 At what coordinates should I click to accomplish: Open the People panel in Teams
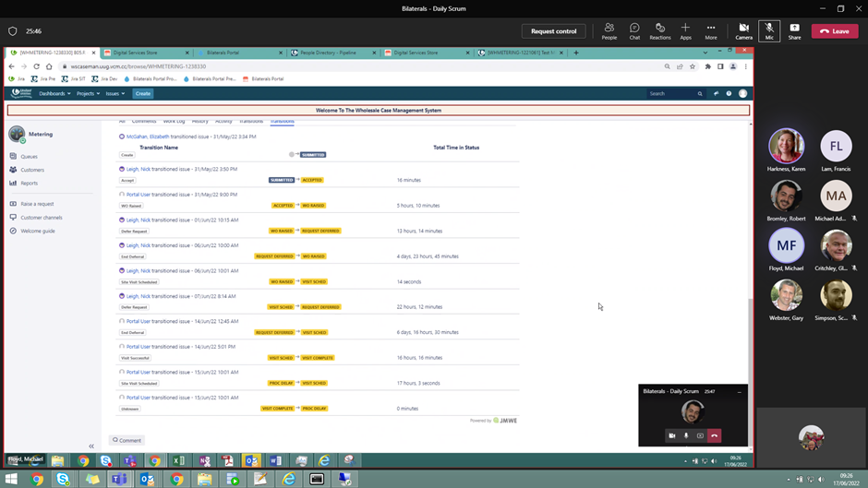coord(609,31)
